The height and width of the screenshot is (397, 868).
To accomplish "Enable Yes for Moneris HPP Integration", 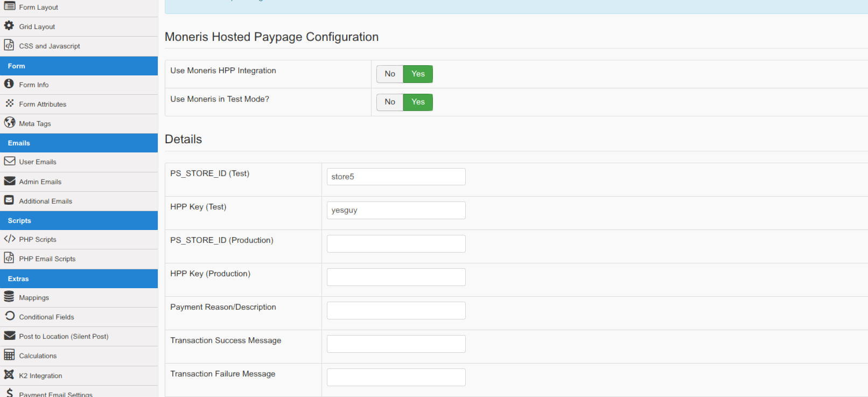I will pyautogui.click(x=418, y=74).
